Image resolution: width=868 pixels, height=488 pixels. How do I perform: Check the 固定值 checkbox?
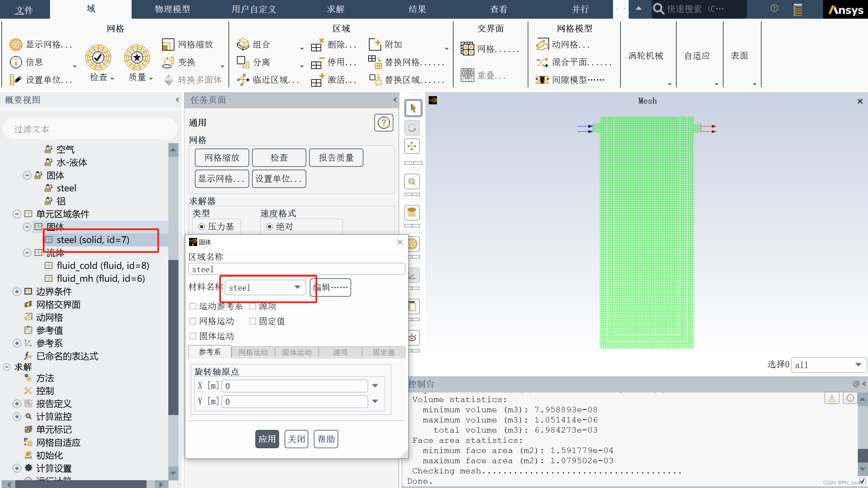(x=253, y=321)
